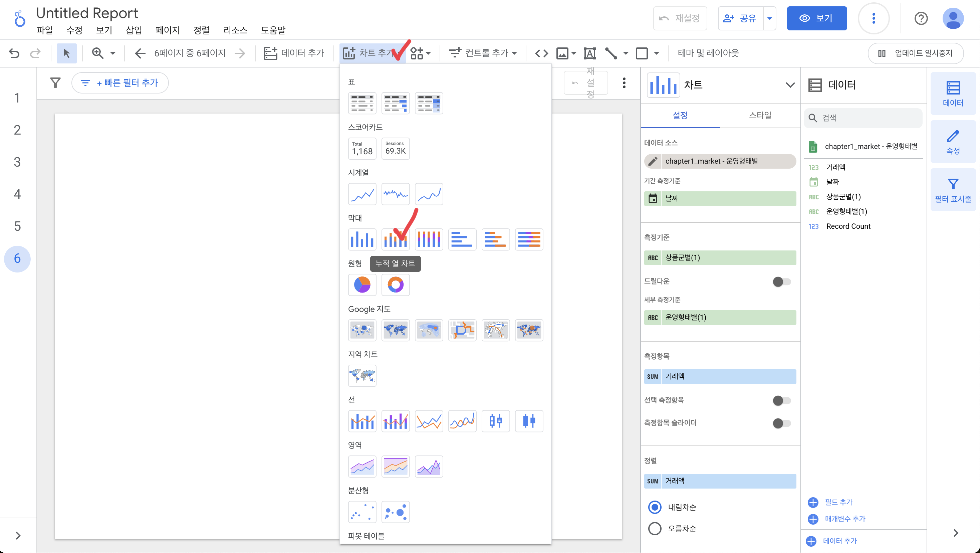
Task: Select the 오름차순 radio button
Action: coord(655,528)
